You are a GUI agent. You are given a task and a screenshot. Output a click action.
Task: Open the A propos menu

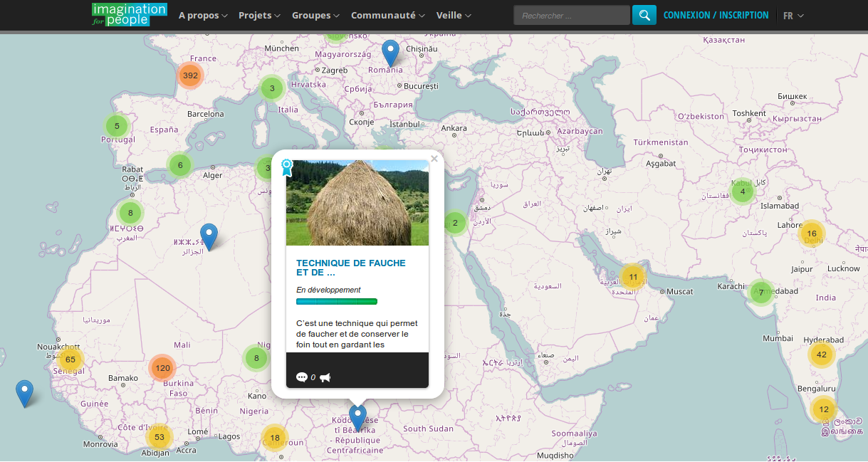(203, 15)
